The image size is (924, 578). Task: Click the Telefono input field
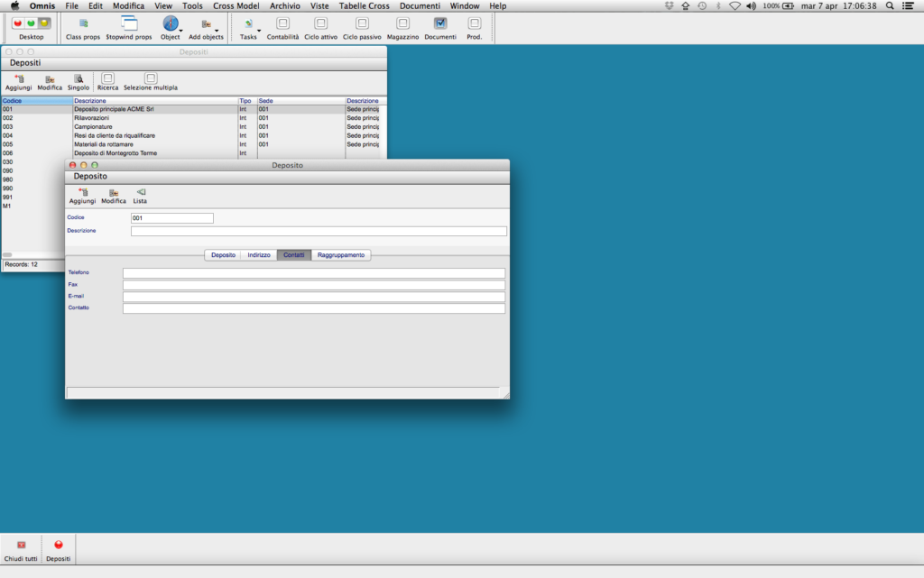click(x=315, y=272)
